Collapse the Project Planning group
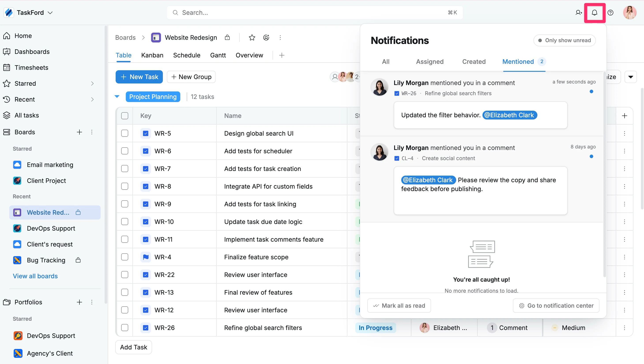The width and height of the screenshot is (644, 364). 117,97
